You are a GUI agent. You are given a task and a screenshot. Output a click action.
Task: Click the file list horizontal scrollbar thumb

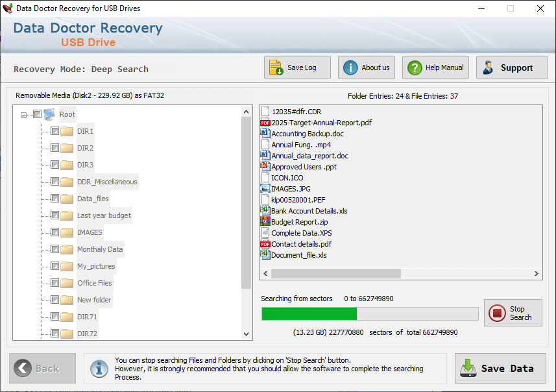[336, 273]
